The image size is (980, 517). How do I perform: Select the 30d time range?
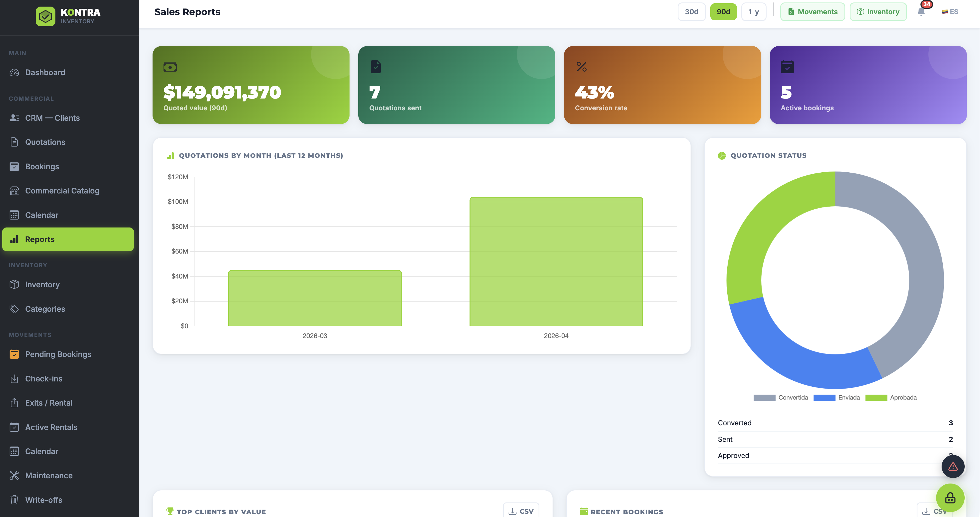(691, 12)
